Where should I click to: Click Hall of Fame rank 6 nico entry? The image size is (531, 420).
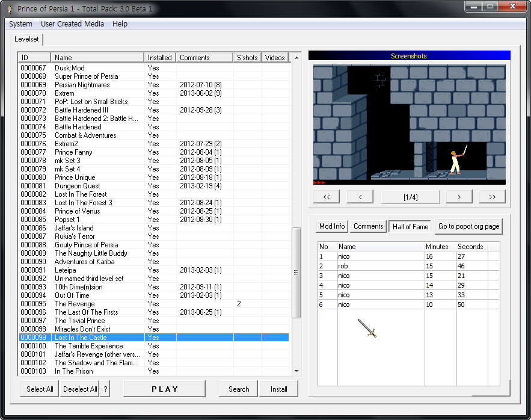coord(409,304)
